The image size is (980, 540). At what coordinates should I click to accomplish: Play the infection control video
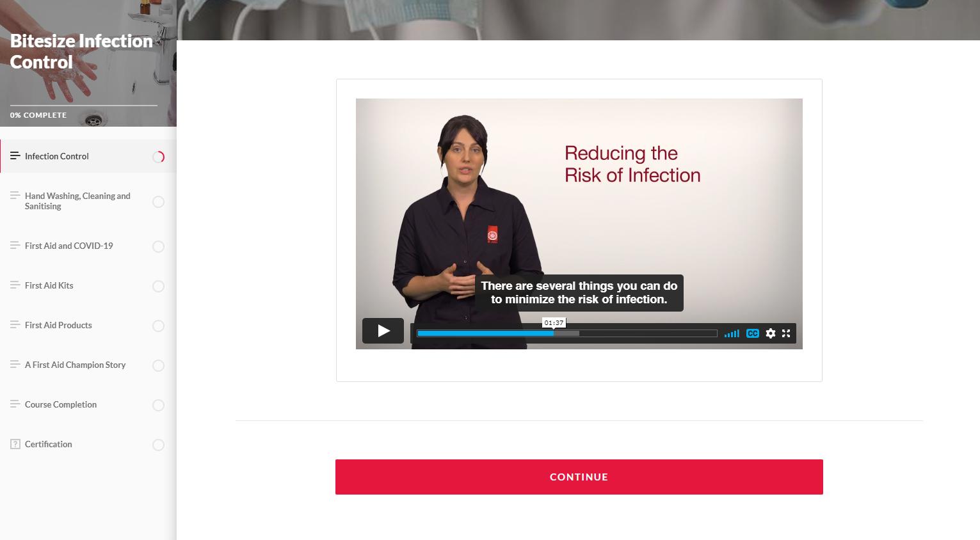pos(383,331)
